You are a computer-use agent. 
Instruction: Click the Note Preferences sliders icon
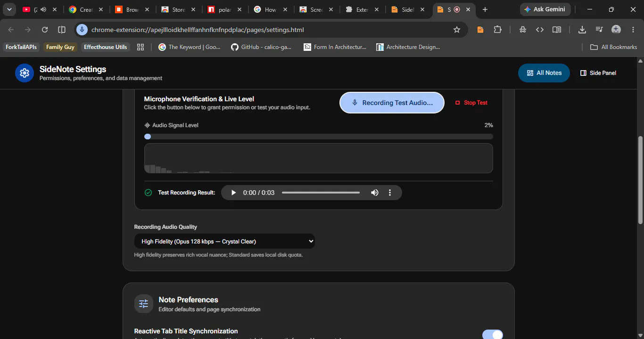point(144,304)
